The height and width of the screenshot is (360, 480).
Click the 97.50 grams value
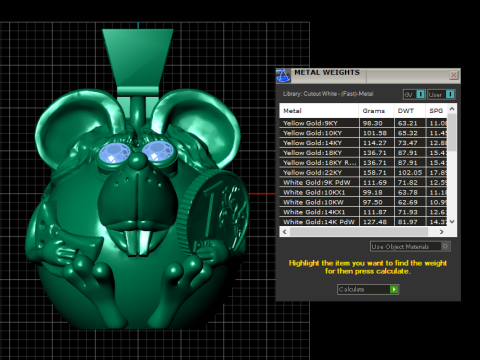click(372, 202)
